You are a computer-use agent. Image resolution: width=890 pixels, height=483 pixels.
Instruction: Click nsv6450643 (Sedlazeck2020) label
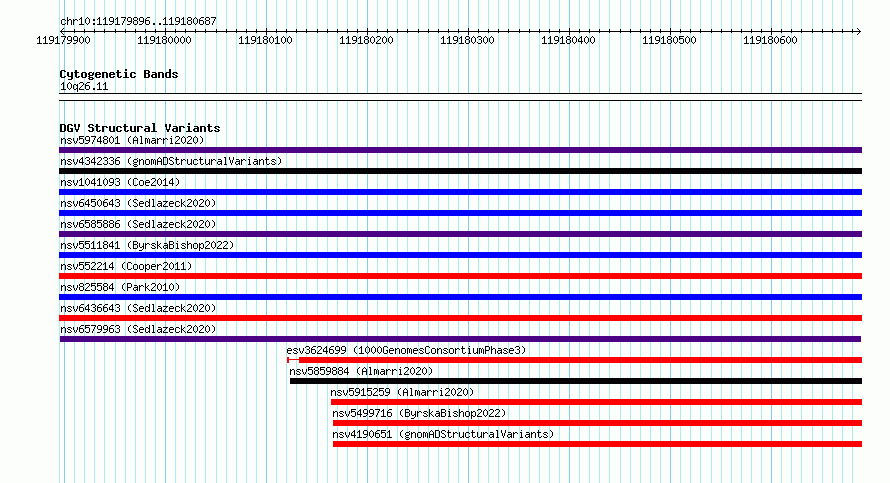[x=138, y=203]
